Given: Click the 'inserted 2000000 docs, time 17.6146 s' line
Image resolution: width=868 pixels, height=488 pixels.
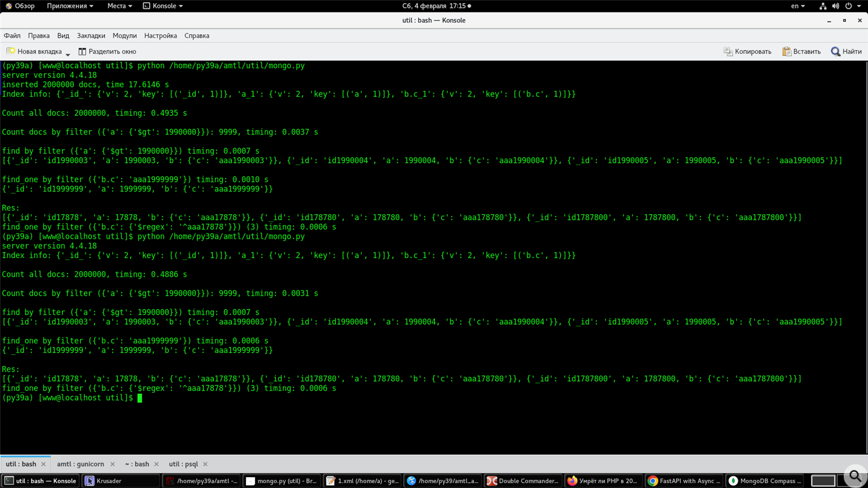Looking at the screenshot, I should click(85, 85).
